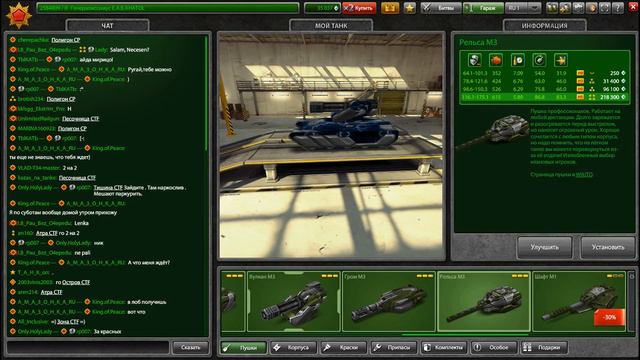Click the rank experience progress bar
This screenshot has width=640, height=360.
click(168, 8)
